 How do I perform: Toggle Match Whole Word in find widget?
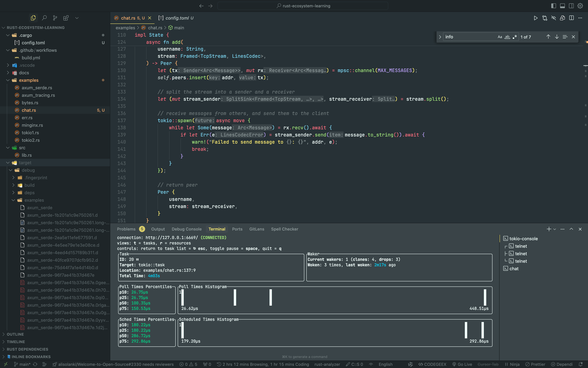coord(507,37)
